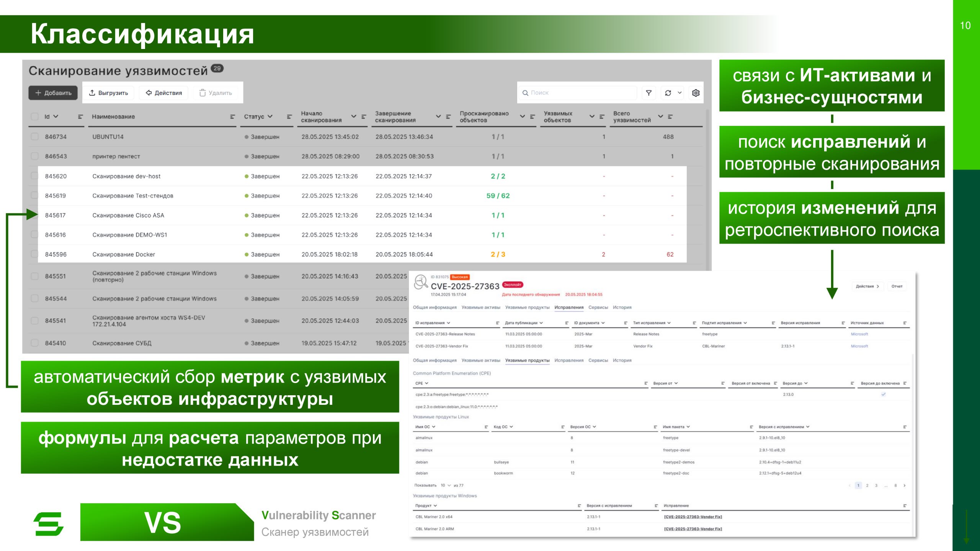Expand the refresh interval dropdown arrow
The height and width of the screenshot is (551, 980).
(x=680, y=93)
